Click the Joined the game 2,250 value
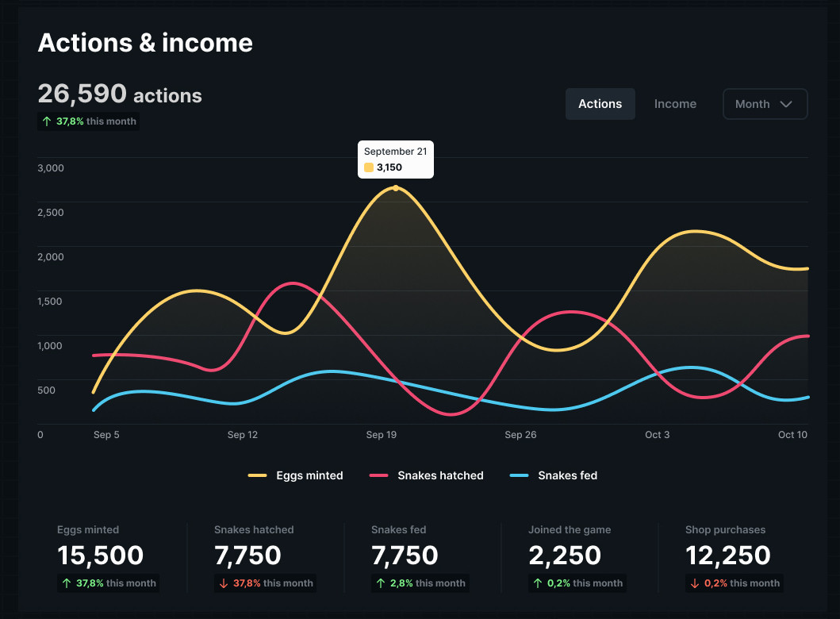840x619 pixels. pyautogui.click(x=565, y=556)
